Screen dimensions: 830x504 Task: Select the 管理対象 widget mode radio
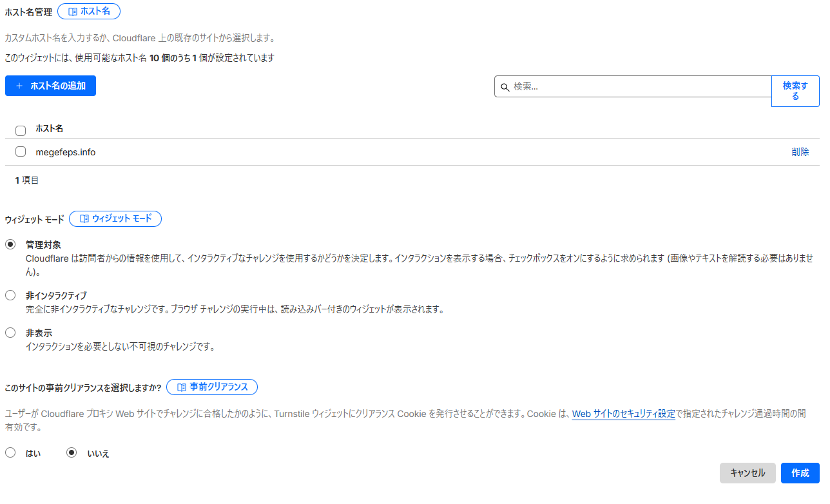coord(10,244)
